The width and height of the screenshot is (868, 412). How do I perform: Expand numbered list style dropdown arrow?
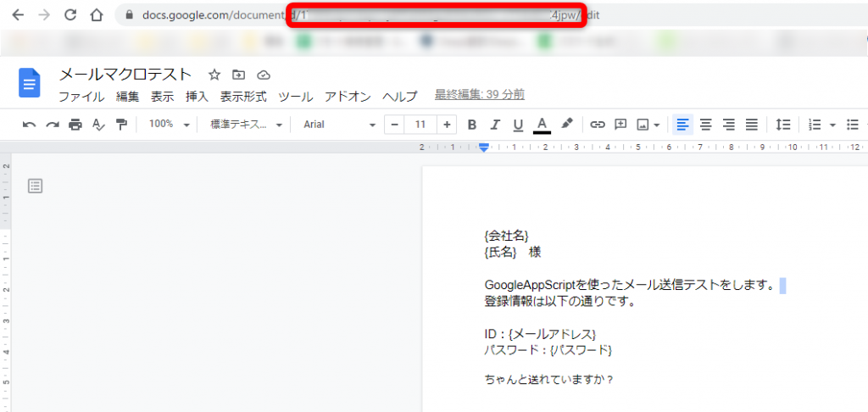[x=832, y=125]
